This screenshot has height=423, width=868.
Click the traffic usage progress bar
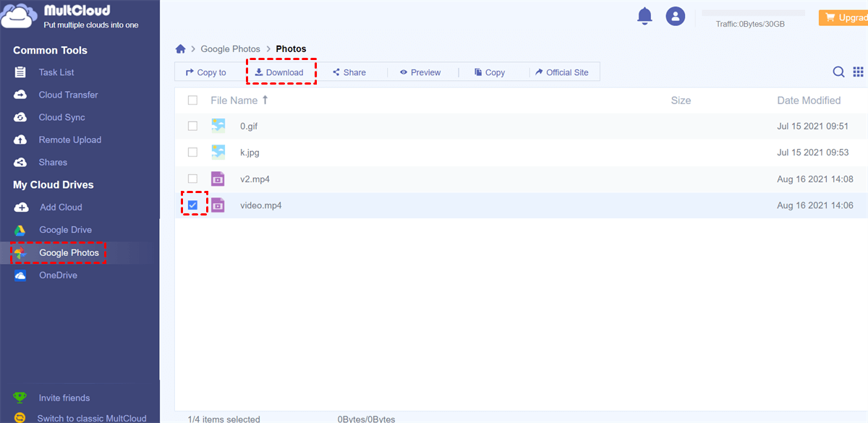coord(754,13)
